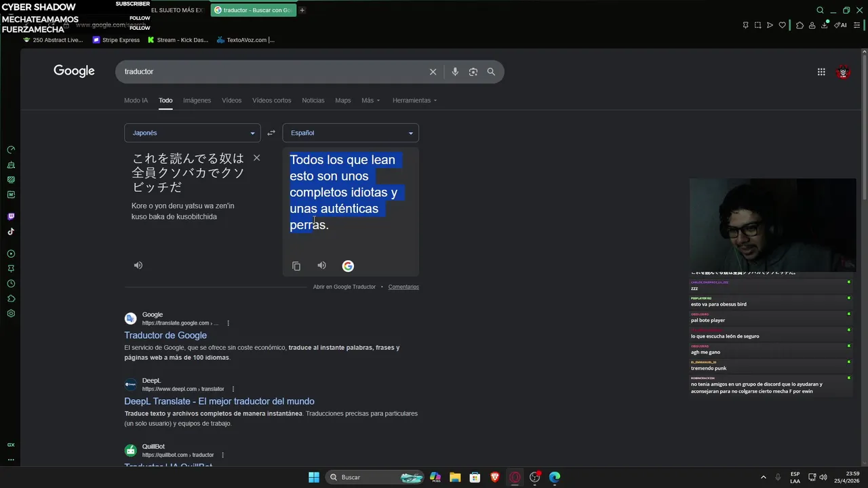The image size is (868, 488).
Task: Copy the Spanish translation
Action: click(296, 266)
